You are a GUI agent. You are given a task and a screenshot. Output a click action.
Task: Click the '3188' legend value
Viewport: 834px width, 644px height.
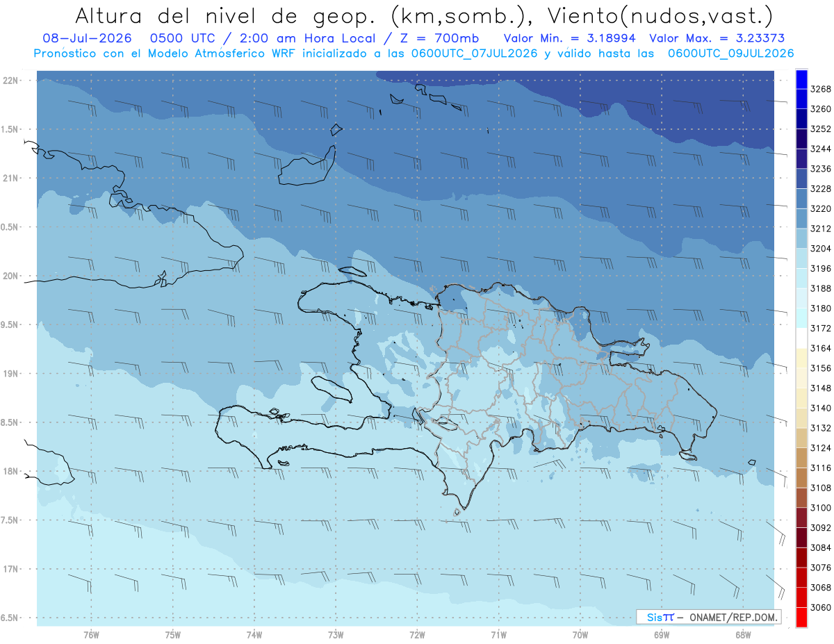click(821, 288)
